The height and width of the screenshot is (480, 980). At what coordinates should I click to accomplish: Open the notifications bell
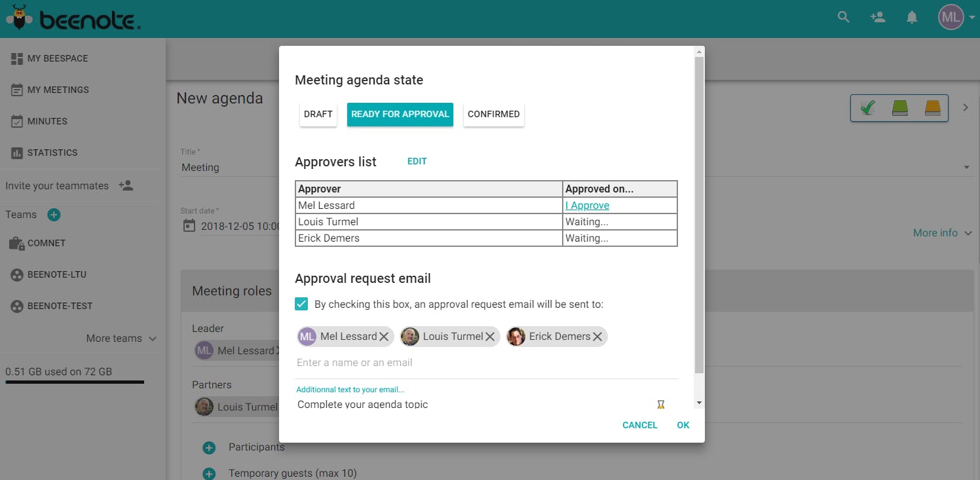pyautogui.click(x=912, y=18)
